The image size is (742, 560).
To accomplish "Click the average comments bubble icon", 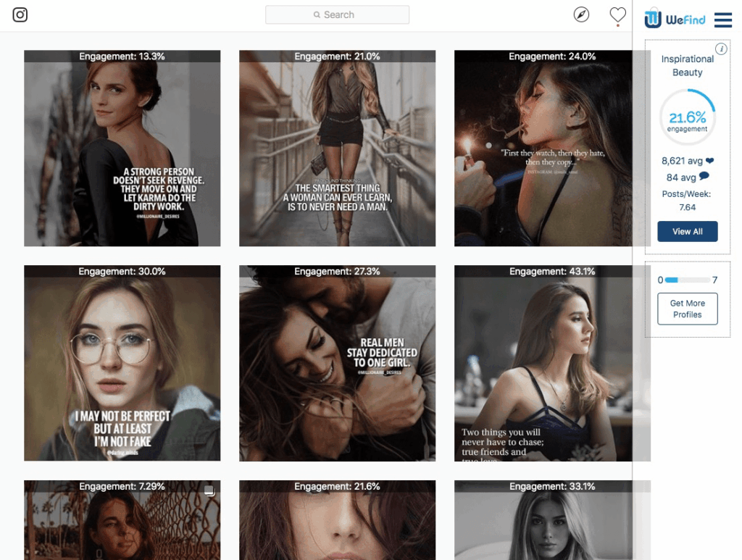I will pyautogui.click(x=704, y=177).
